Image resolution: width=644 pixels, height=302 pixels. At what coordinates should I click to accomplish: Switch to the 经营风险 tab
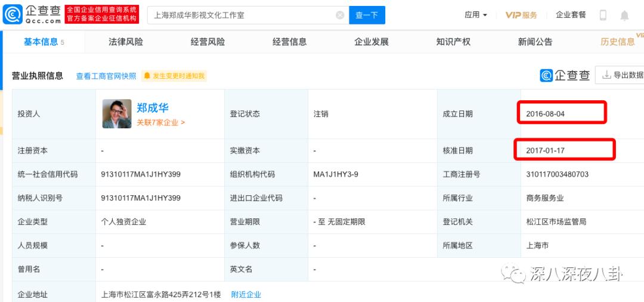point(208,42)
